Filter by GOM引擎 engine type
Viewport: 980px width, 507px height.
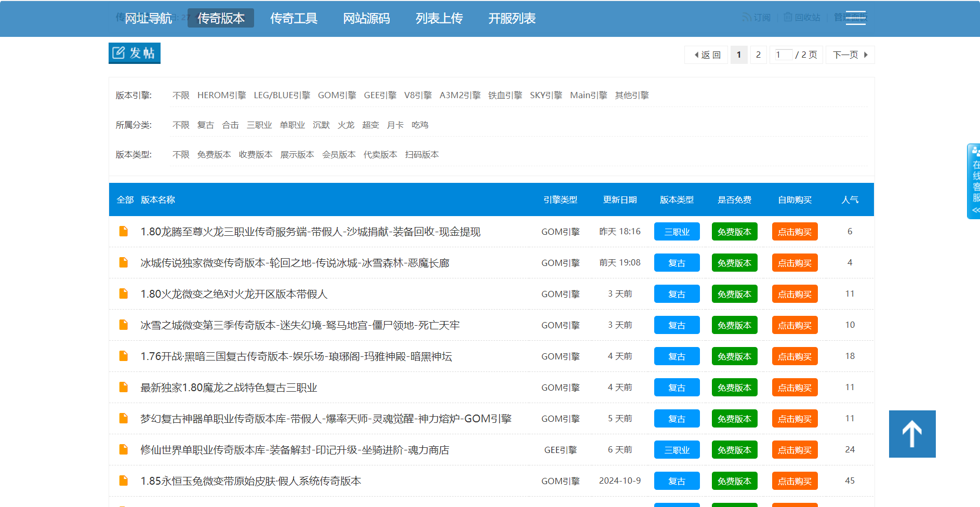tap(337, 95)
